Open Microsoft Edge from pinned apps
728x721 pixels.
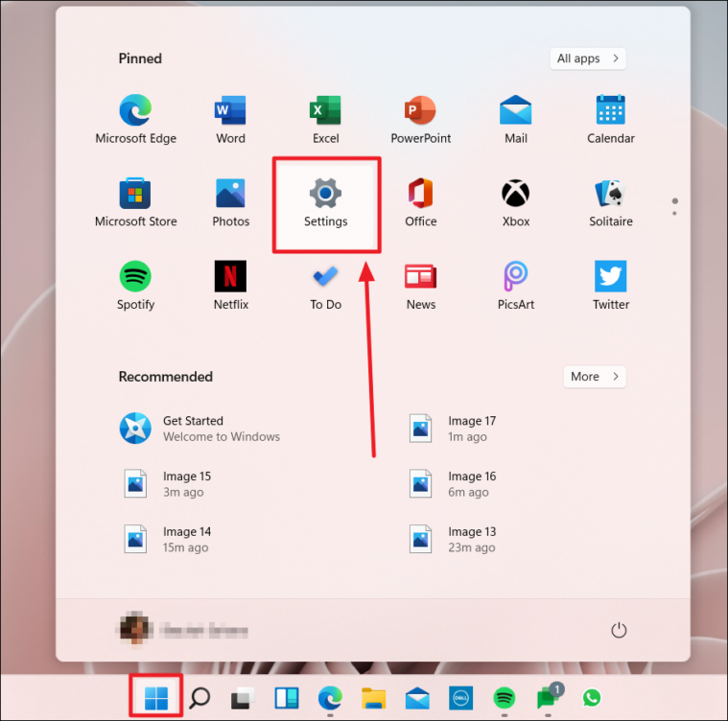pos(135,119)
